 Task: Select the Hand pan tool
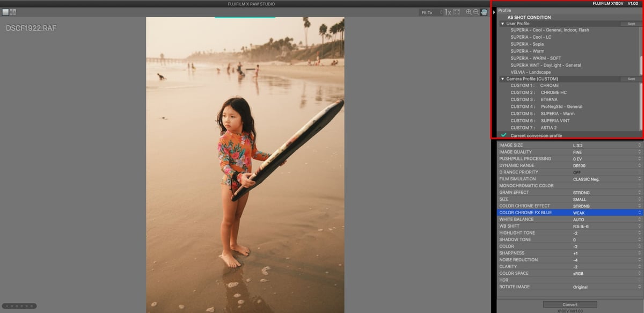(484, 12)
